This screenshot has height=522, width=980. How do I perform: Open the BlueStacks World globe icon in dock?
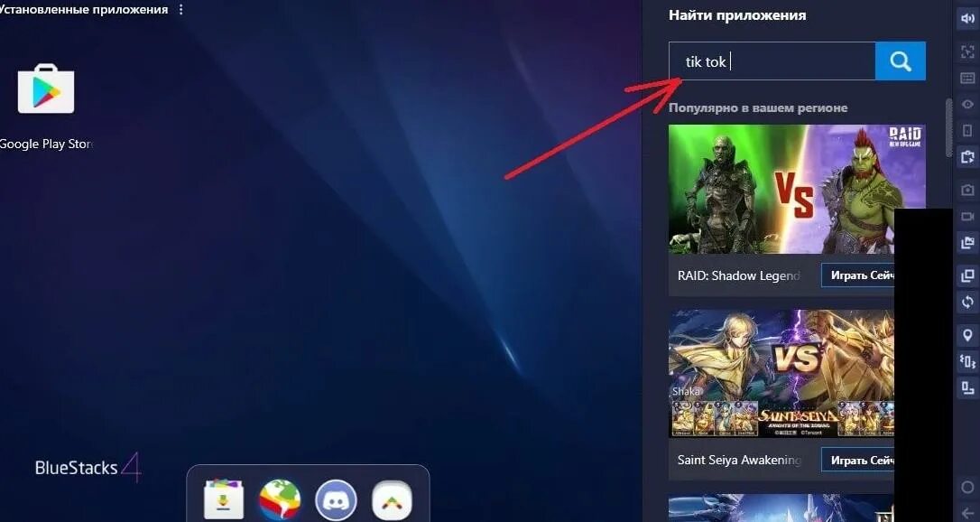click(280, 499)
